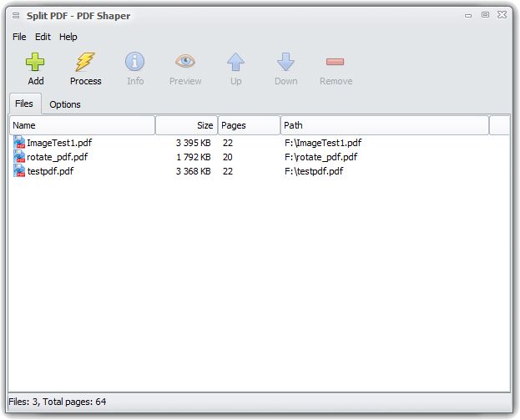The width and height of the screenshot is (520, 420).
Task: Select the rotate_pdf.pdf file name
Action: tap(58, 157)
